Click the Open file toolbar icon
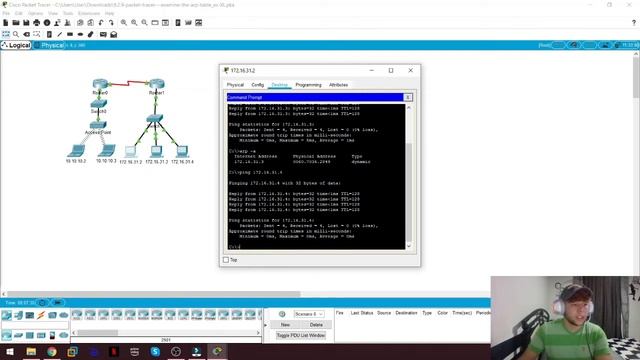This screenshot has height=360, width=640. [x=16, y=23]
